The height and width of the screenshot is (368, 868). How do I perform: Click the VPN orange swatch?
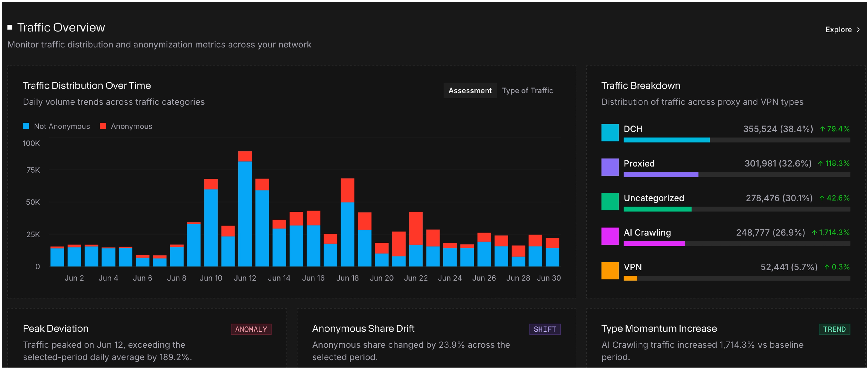[x=610, y=271]
